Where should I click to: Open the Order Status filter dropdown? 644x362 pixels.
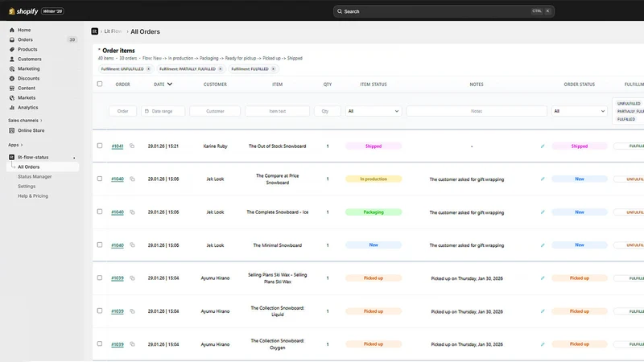point(579,111)
